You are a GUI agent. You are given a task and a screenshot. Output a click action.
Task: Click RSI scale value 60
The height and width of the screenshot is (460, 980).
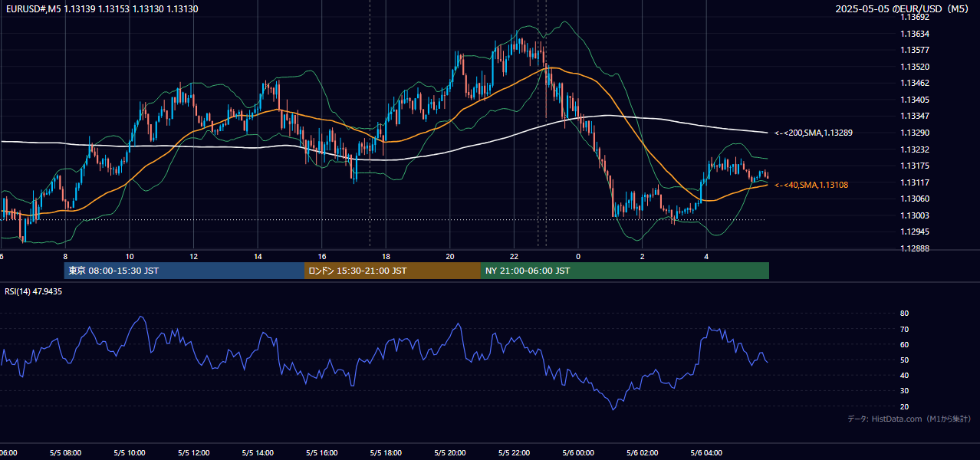click(905, 344)
